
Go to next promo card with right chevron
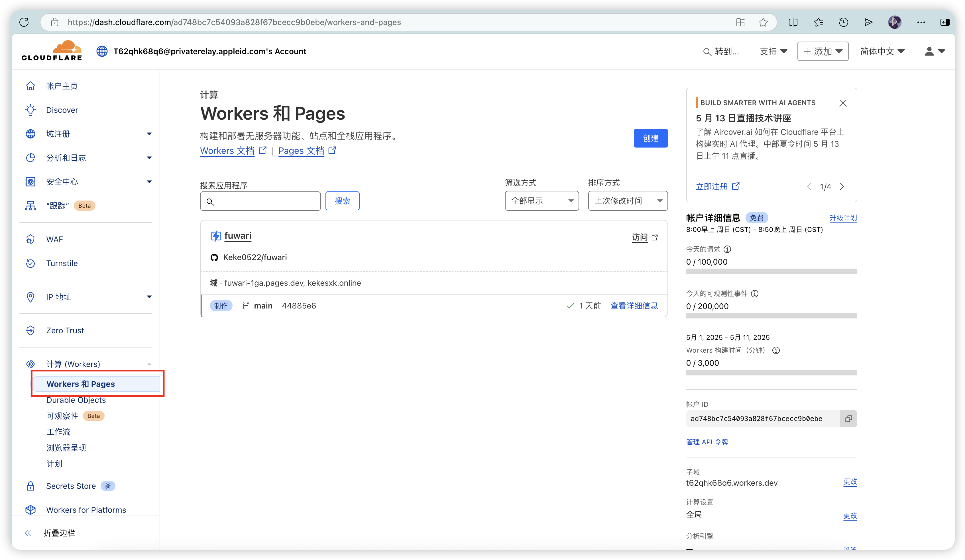pos(842,186)
